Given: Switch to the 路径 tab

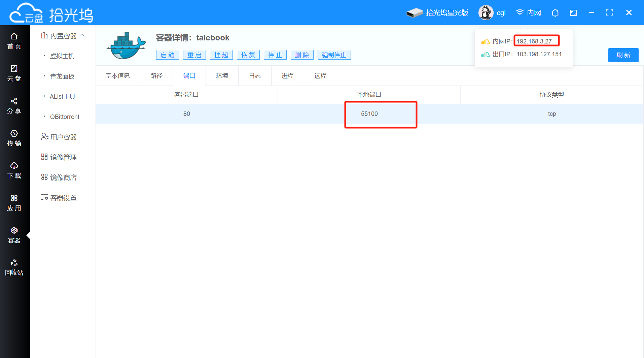Looking at the screenshot, I should (156, 76).
